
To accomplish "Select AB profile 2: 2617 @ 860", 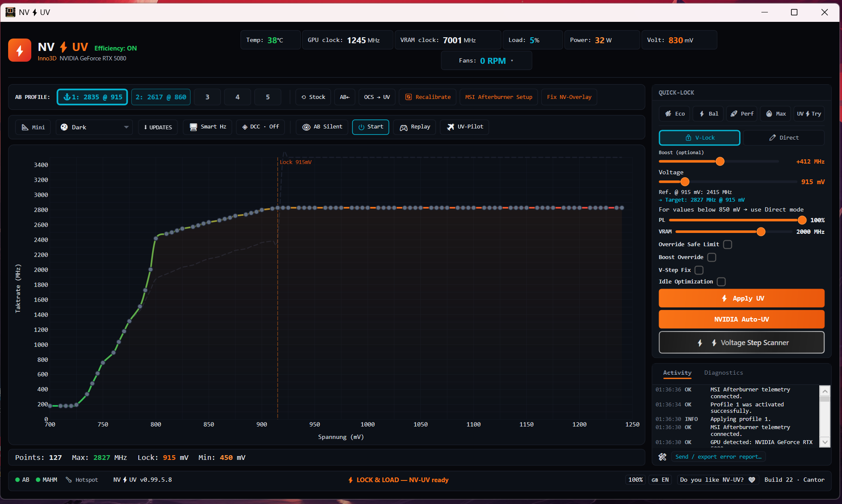I will point(161,97).
